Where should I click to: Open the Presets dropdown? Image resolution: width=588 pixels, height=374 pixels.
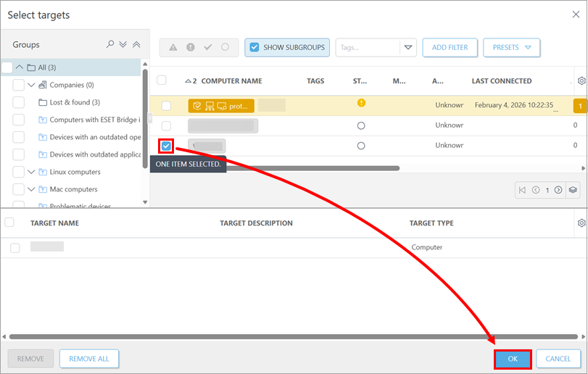coord(511,47)
